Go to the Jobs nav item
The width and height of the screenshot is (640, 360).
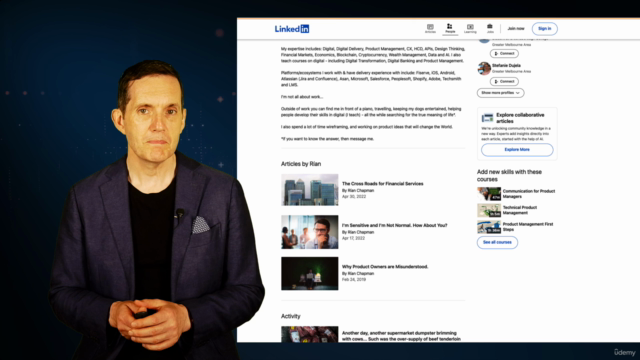point(490,29)
